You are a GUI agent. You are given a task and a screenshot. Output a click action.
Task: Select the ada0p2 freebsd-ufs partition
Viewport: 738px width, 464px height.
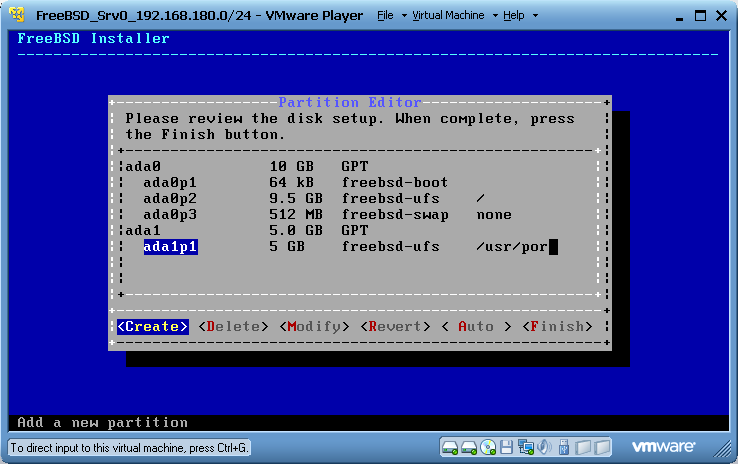[x=170, y=198]
